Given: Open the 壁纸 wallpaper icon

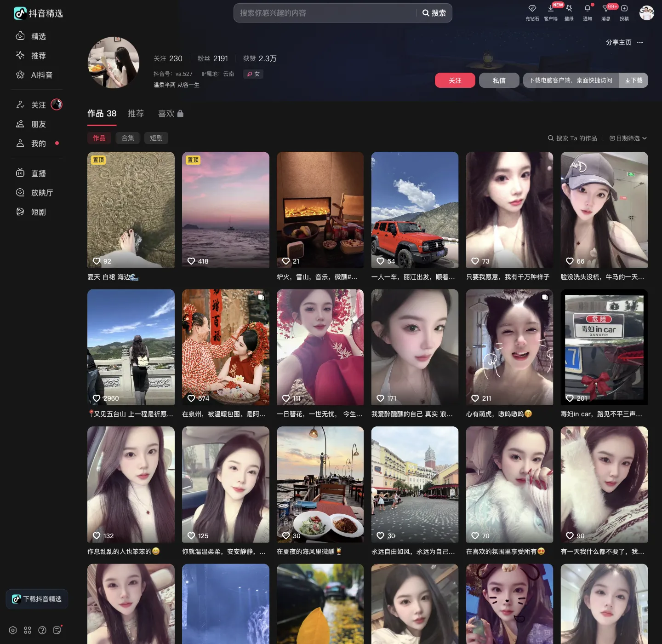Looking at the screenshot, I should tap(569, 12).
